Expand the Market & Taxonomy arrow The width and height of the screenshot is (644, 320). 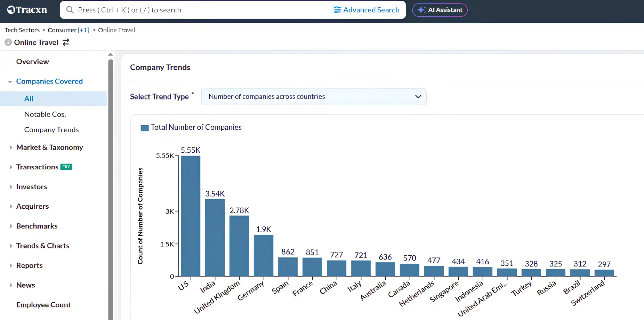11,147
